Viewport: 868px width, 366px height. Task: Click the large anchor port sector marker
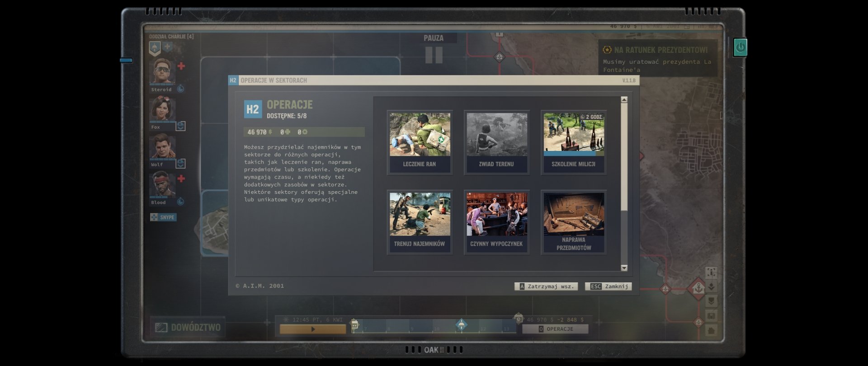(x=698, y=288)
